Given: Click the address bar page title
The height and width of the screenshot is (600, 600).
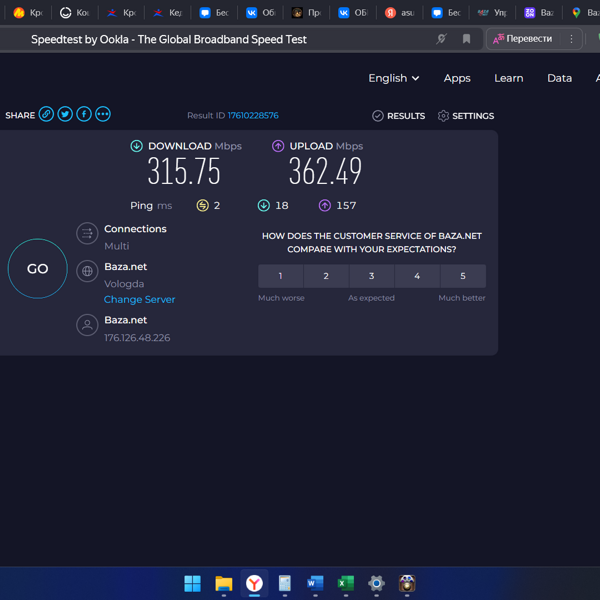Looking at the screenshot, I should [169, 39].
